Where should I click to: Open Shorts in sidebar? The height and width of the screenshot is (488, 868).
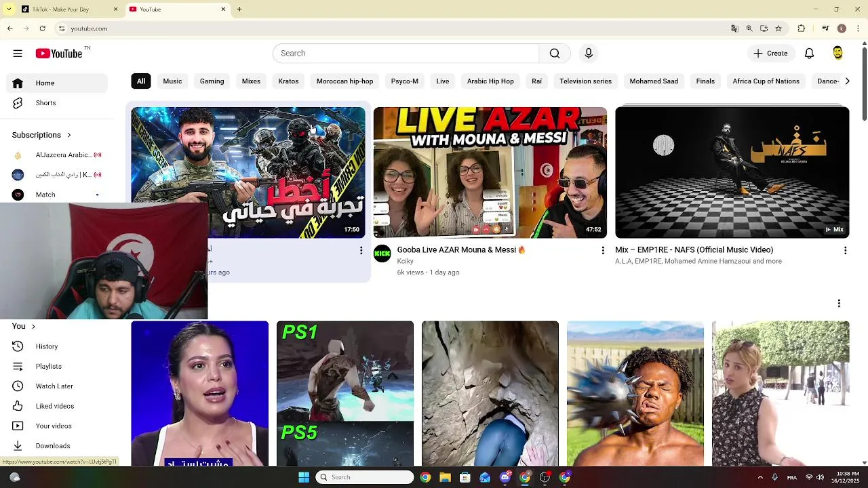tap(57, 103)
